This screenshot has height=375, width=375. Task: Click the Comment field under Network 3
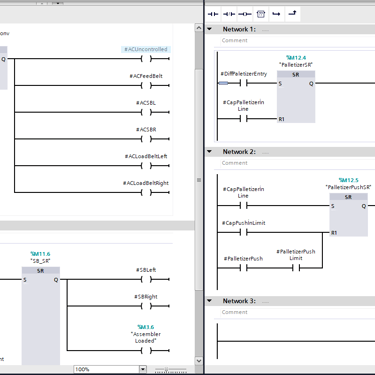coord(235,312)
